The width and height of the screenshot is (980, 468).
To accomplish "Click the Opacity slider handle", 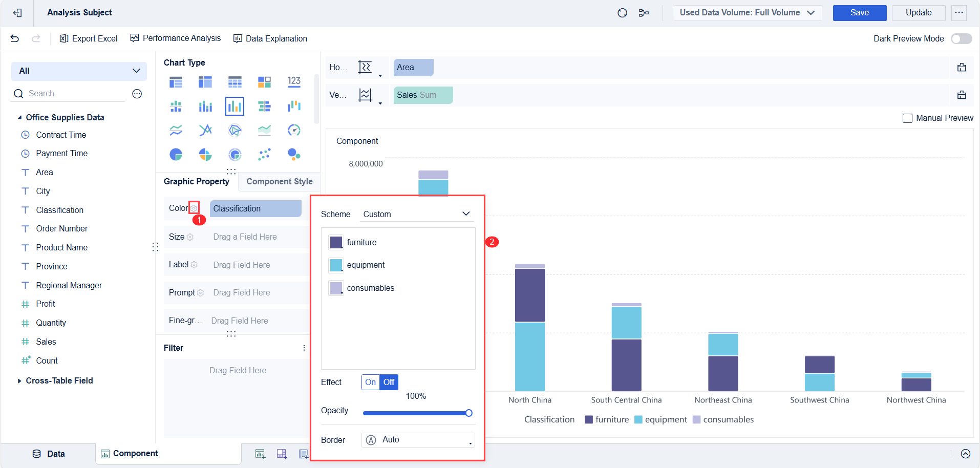I will click(x=468, y=413).
